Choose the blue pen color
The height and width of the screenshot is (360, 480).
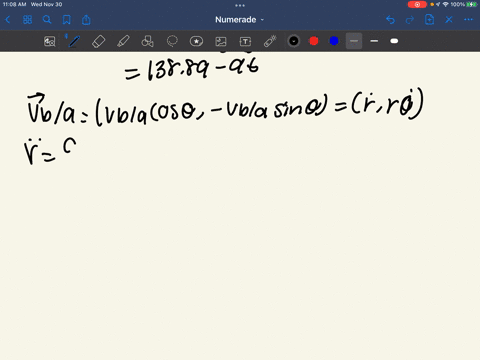click(334, 41)
